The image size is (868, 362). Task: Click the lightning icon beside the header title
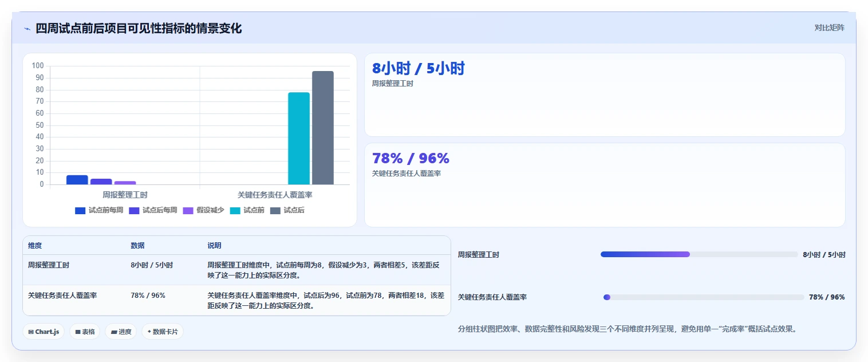click(27, 29)
